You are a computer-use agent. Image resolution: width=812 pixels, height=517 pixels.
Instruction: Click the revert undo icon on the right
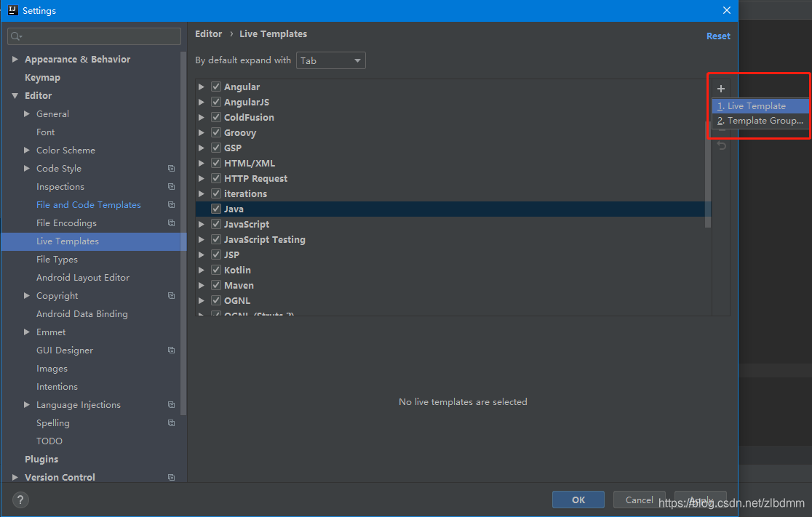point(721,145)
